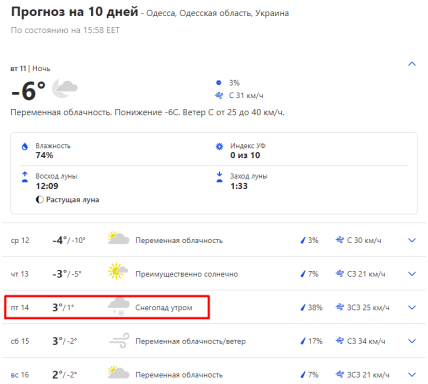This screenshot has width=428, height=384.
Task: Click 'Преимущественно солнечно' description
Action: click(187, 274)
